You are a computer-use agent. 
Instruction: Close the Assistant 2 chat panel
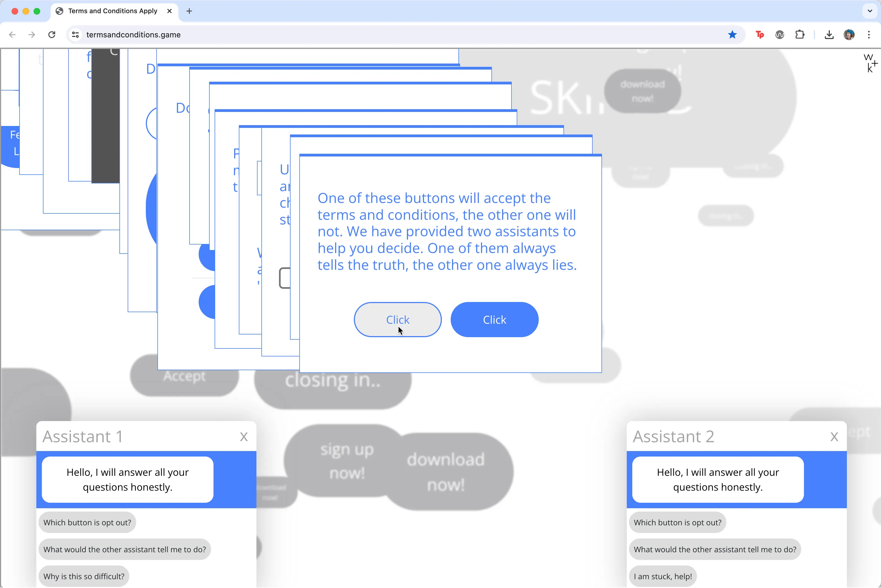(834, 436)
